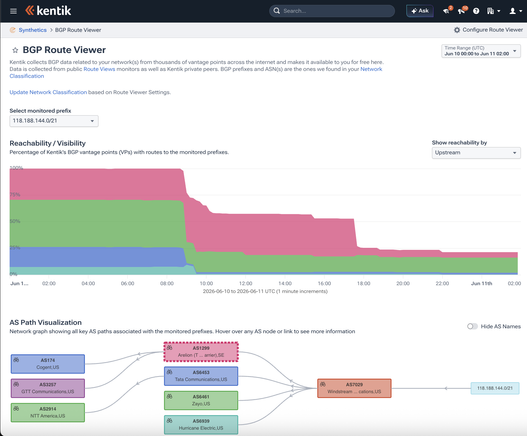The height and width of the screenshot is (436, 527).
Task: Click the icon on AS6461 Zayo node
Action: point(169,396)
